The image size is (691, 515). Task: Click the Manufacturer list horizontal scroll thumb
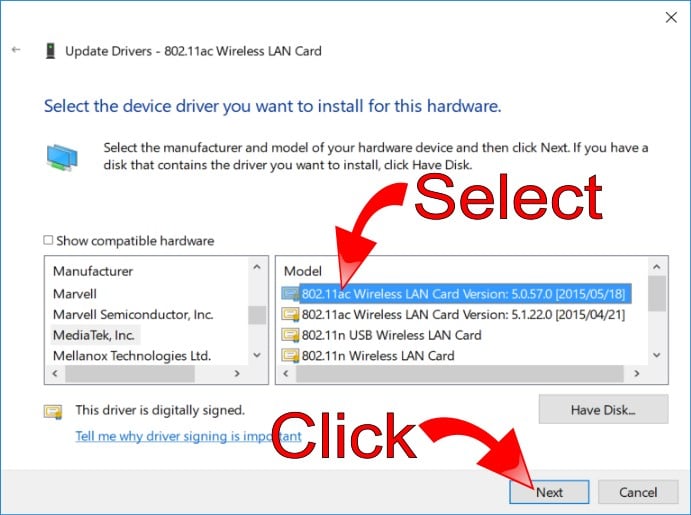click(130, 374)
